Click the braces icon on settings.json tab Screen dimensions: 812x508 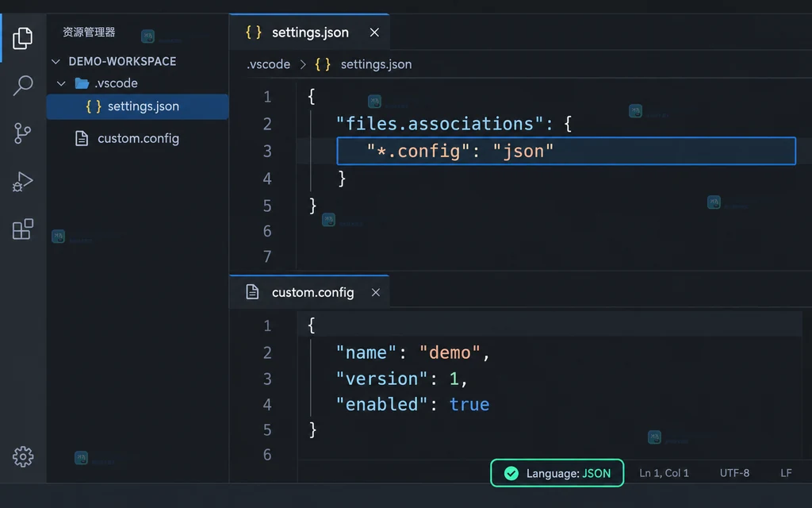(x=254, y=32)
